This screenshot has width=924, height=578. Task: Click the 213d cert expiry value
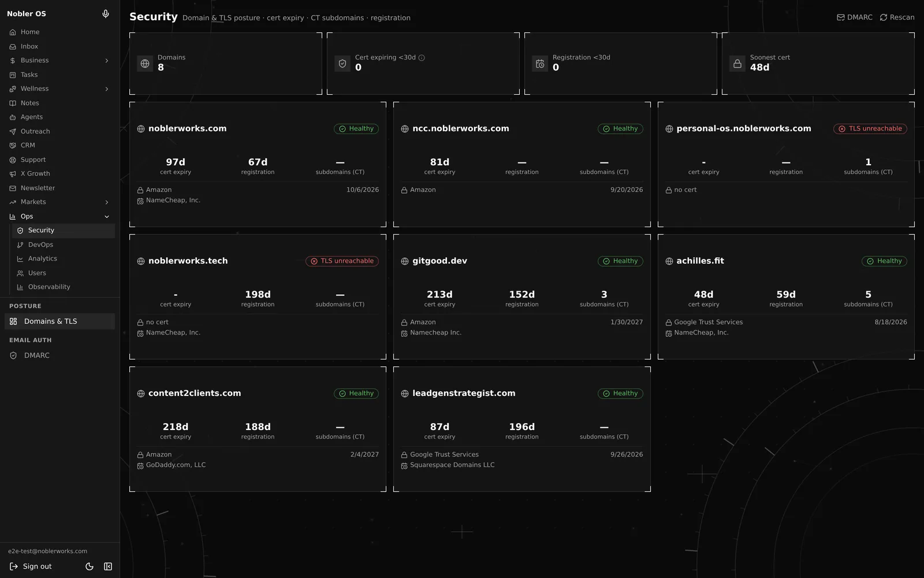coord(439,295)
